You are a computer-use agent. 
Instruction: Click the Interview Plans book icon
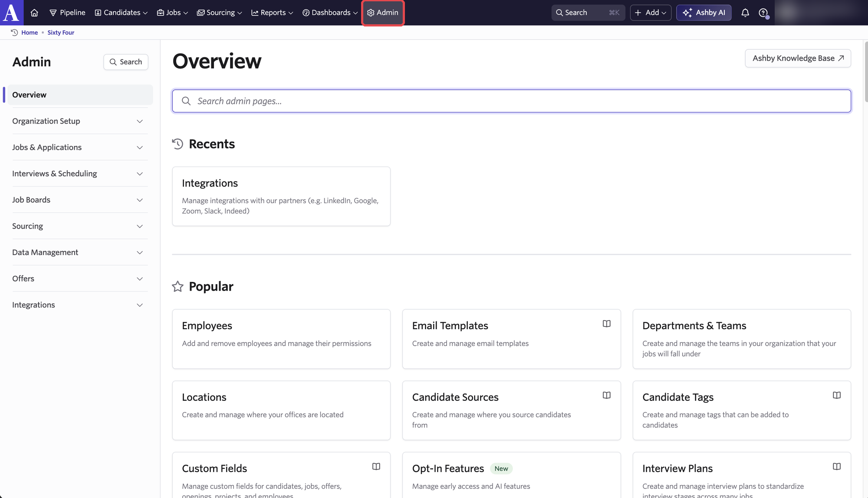click(x=837, y=466)
